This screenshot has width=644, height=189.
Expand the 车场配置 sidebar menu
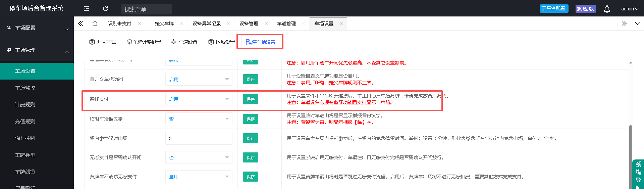click(37, 28)
